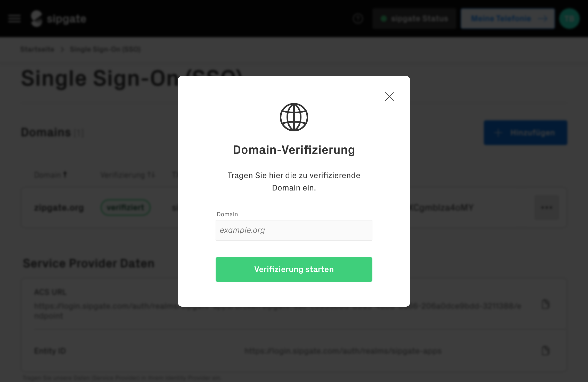Open the hamburger menu
Viewport: 588px width, 382px height.
tap(14, 19)
